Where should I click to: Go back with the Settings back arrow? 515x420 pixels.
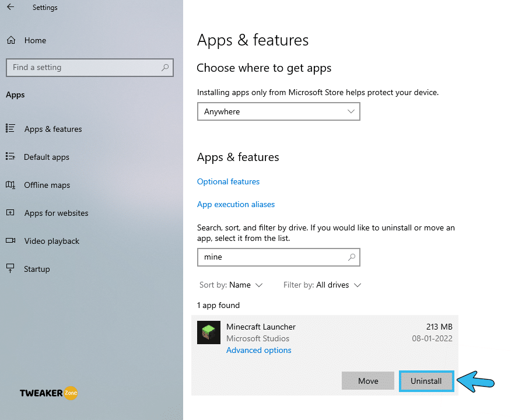[x=11, y=7]
